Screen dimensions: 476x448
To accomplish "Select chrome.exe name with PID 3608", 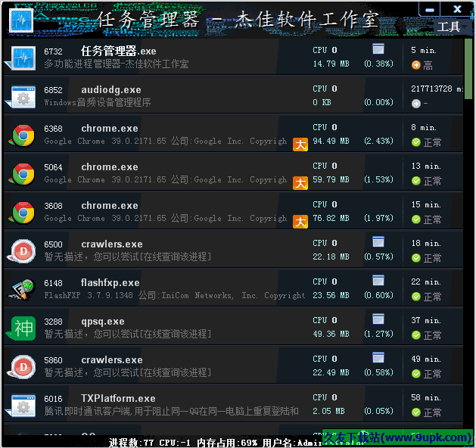I will (110, 206).
